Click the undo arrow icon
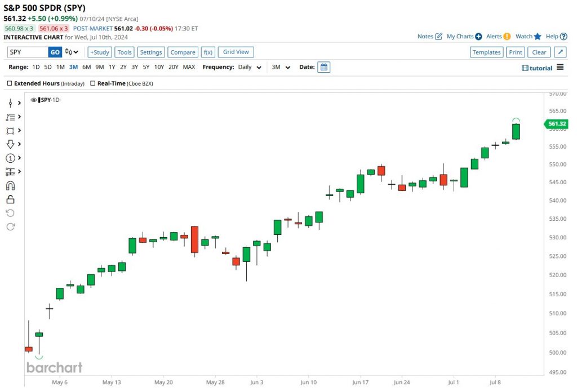Screen dimensions: 577x392 coord(10,213)
